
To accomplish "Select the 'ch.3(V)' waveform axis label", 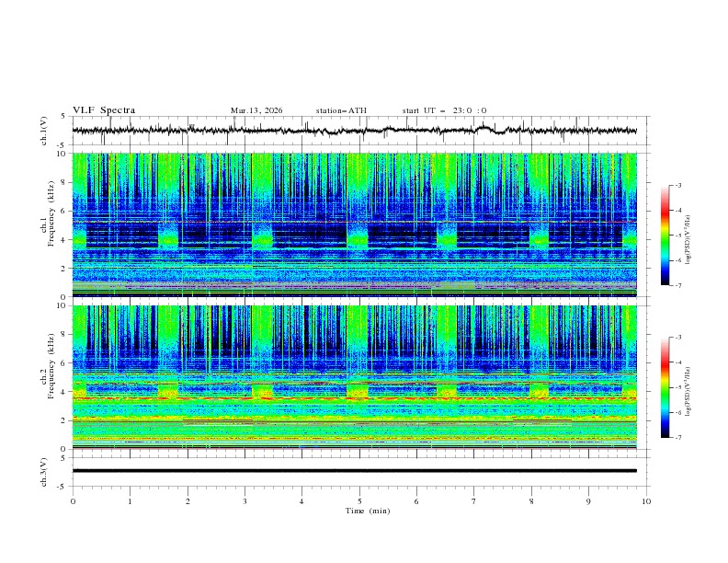I will 44,472.
